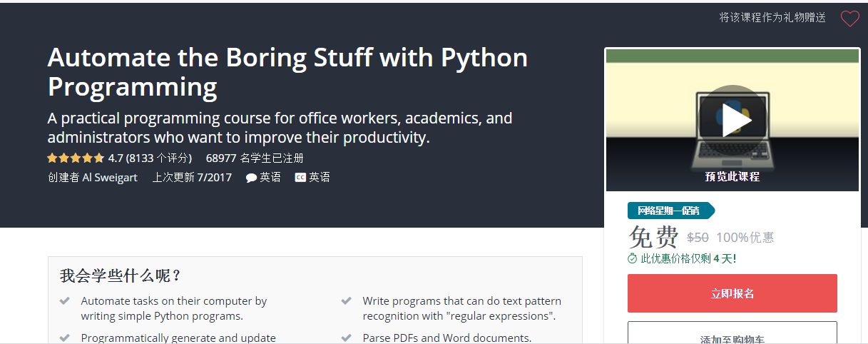
Task: Click the laptop preview thumbnail image
Action: [x=732, y=120]
